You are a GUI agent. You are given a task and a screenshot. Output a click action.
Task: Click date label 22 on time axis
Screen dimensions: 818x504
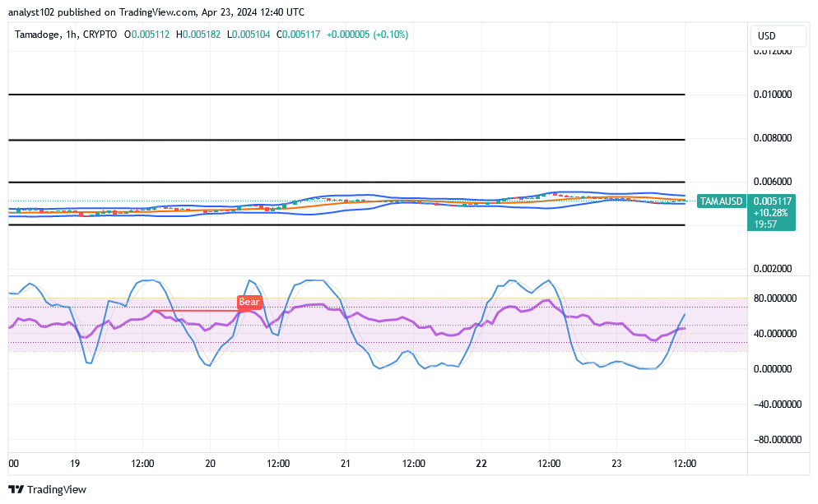click(x=481, y=464)
